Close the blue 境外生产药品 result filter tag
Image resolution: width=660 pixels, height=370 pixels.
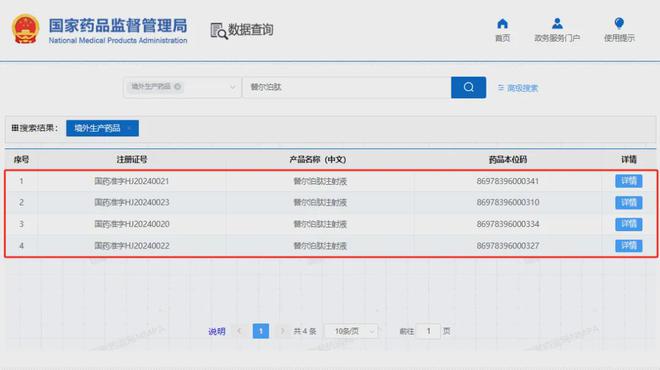coord(129,128)
